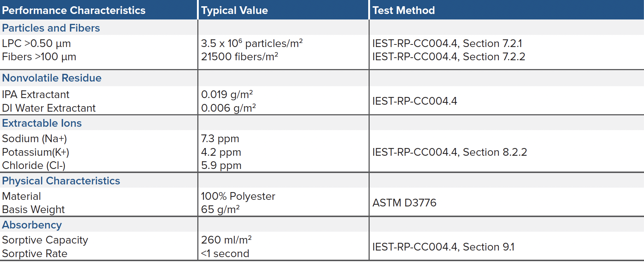This screenshot has height=263, width=644.
Task: Click the Chloride (Cl-) row label
Action: coord(34,165)
